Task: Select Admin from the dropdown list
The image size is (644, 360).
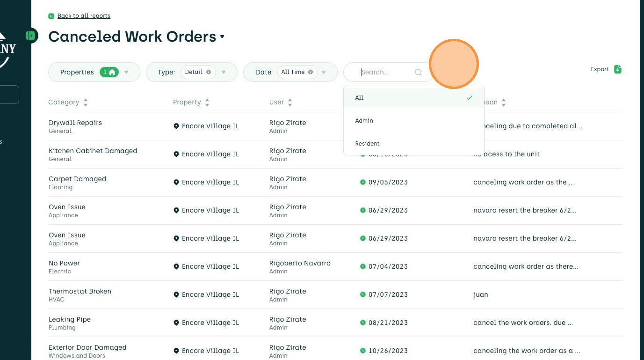Action: coord(364,121)
